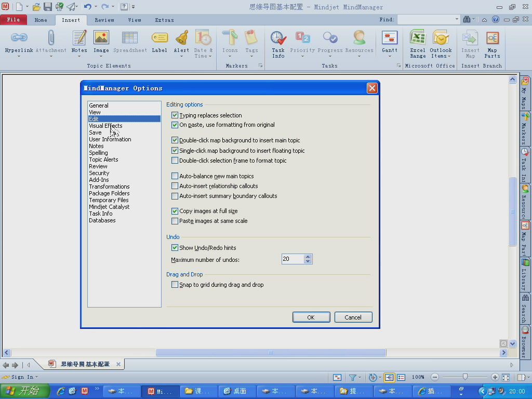Screen dimensions: 532x399
Task: Open the Spelling options category
Action: point(98,153)
